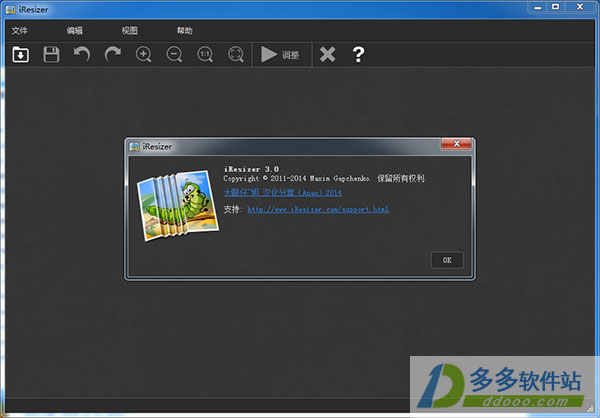Zoom out with the minus magnifier
This screenshot has height=418, width=600.
174,54
